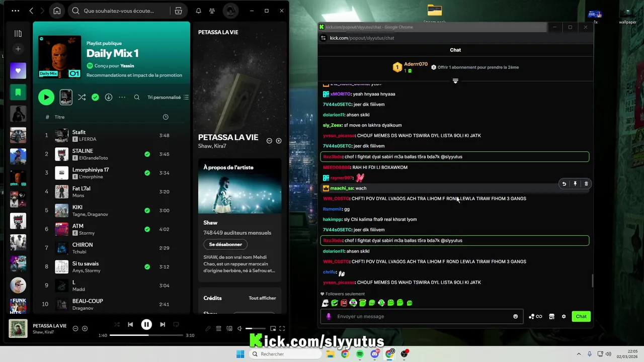Open bookmarked episodes tile in sidebar
The image size is (644, 362).
pos(18,92)
